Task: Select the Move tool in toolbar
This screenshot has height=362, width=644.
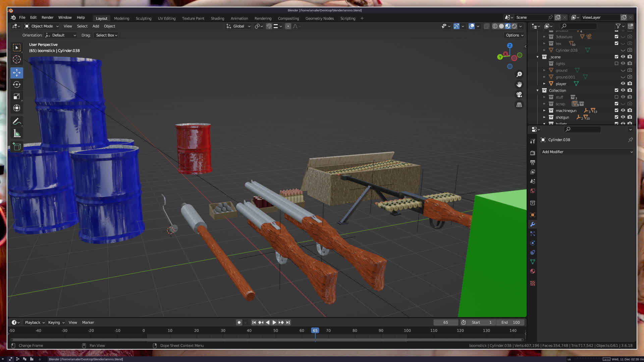Action: (17, 72)
